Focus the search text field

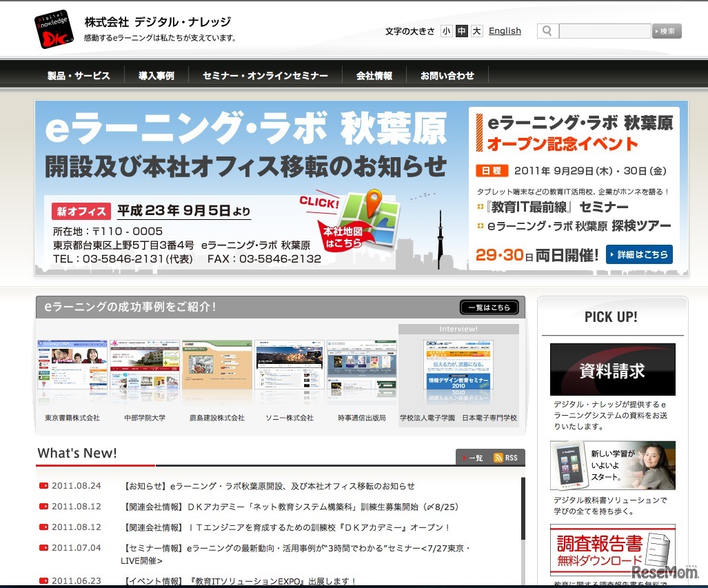[x=605, y=31]
